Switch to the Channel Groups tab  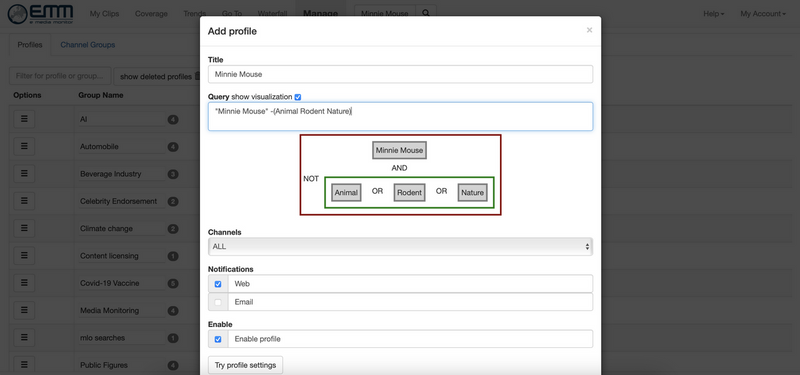(88, 45)
